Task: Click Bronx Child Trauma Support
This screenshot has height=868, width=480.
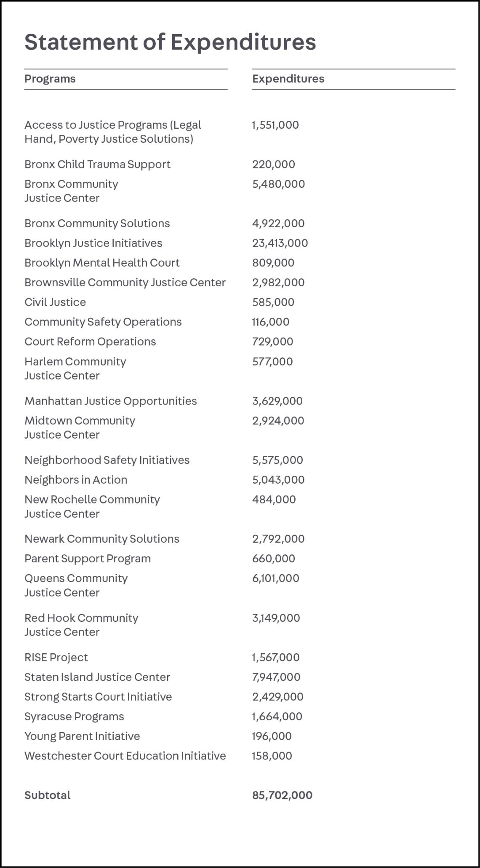Action: tap(97, 164)
